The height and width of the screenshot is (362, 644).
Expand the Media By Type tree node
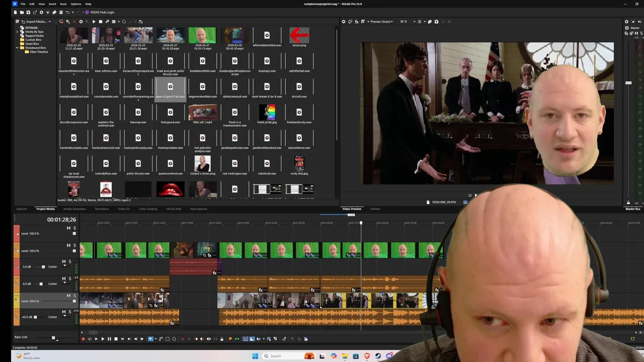17,32
